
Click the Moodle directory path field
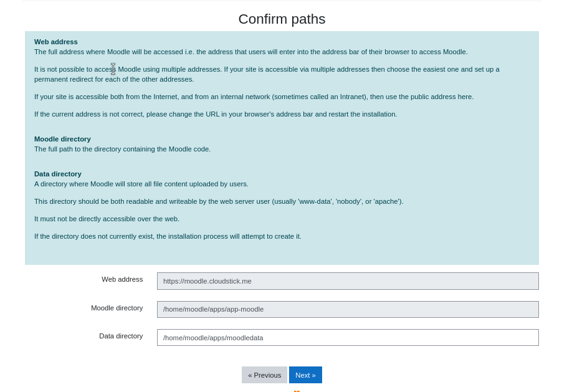click(348, 309)
